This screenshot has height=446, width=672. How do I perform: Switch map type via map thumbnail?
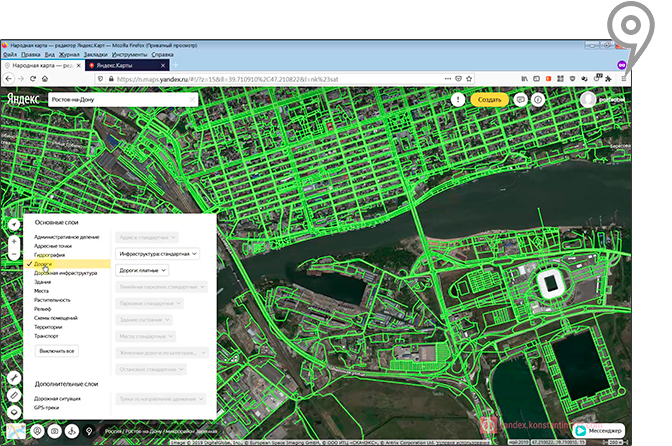[16, 431]
